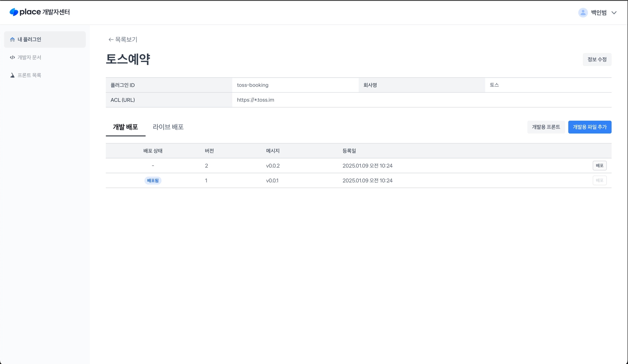This screenshot has height=364, width=628.
Task: Click the 프론트 목록 sidebar icon
Action: tap(12, 75)
